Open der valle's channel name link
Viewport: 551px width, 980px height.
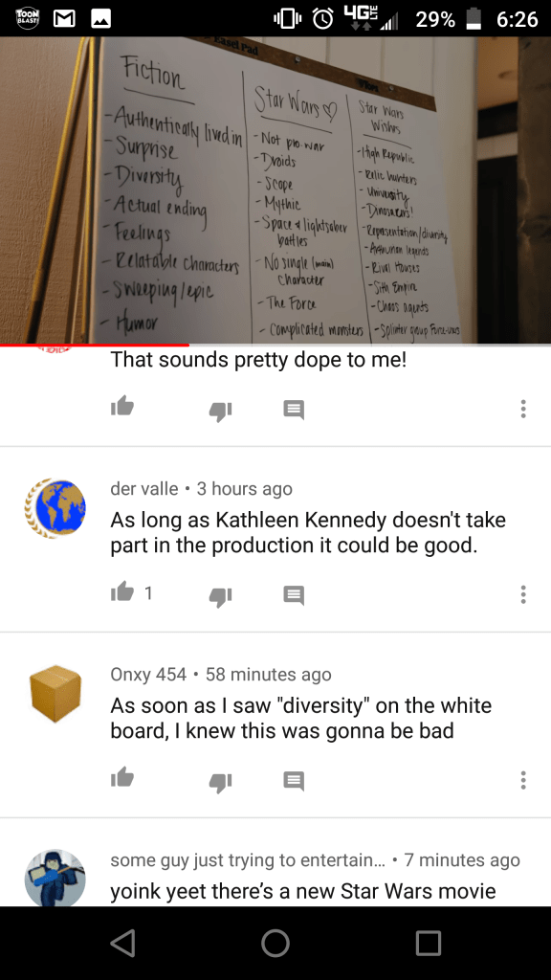tap(144, 488)
